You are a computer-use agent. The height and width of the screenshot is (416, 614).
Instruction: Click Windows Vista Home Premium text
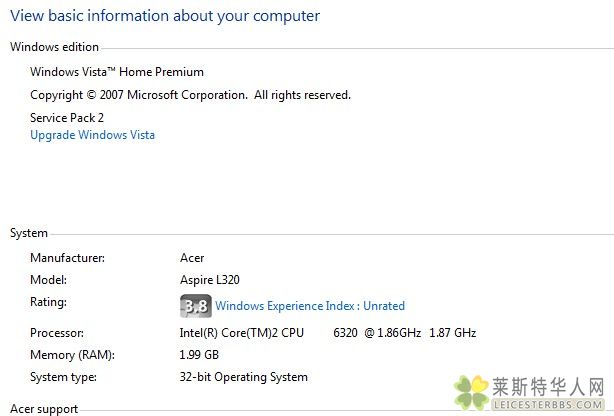click(117, 72)
